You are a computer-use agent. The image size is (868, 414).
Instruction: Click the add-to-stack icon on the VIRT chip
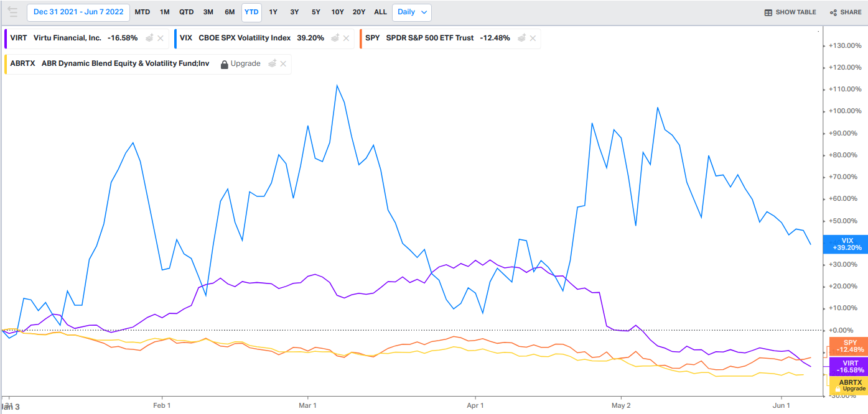(x=149, y=38)
